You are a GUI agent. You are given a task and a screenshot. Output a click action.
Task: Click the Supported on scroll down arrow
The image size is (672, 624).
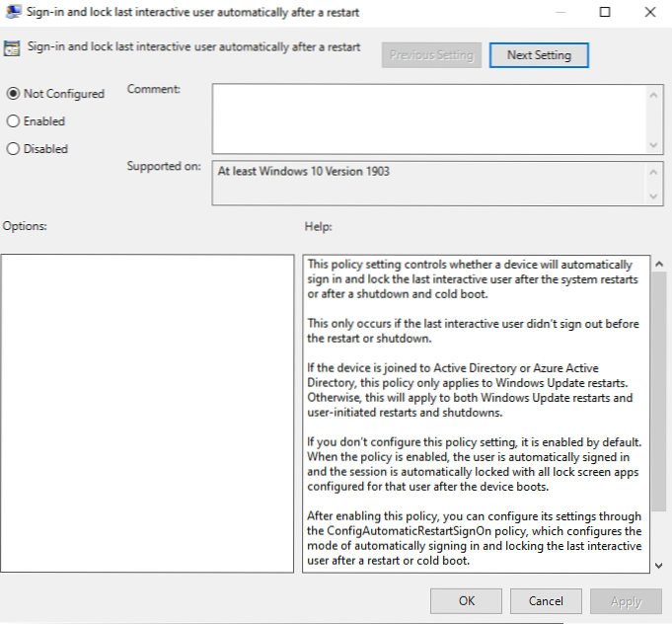654,195
